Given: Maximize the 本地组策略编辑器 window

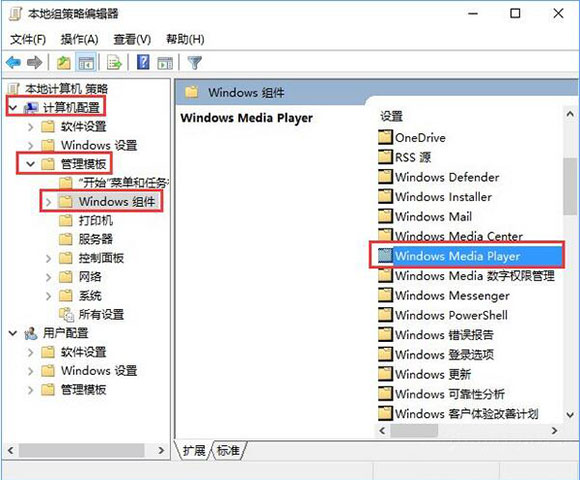Looking at the screenshot, I should tap(515, 14).
